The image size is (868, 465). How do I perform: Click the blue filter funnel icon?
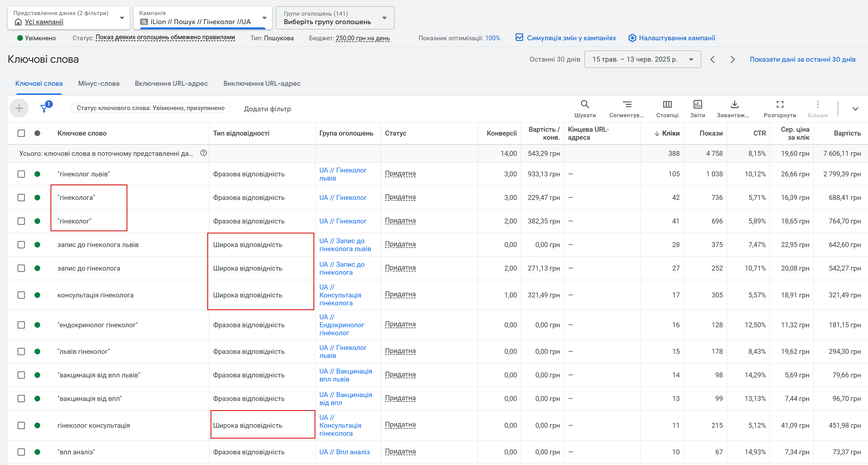tap(44, 108)
